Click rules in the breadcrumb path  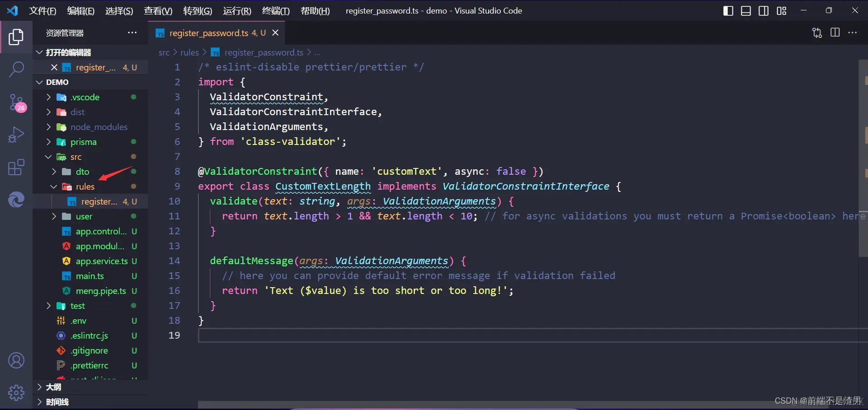(x=189, y=52)
